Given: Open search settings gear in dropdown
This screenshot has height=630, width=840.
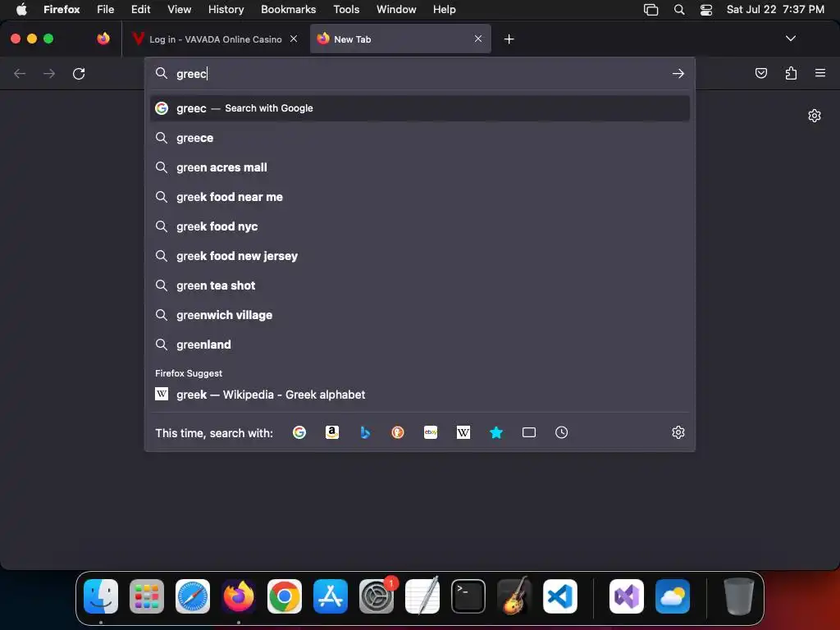Looking at the screenshot, I should [x=678, y=432].
